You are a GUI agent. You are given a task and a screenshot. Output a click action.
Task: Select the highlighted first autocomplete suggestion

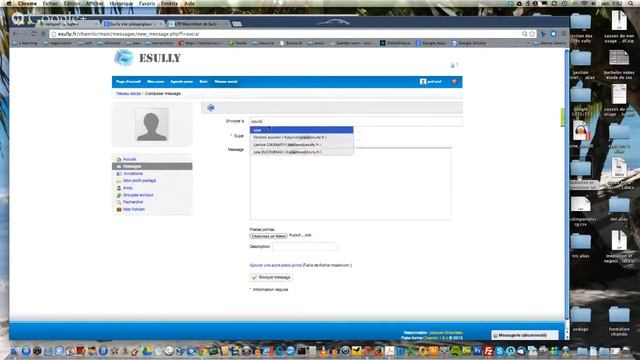pos(301,130)
